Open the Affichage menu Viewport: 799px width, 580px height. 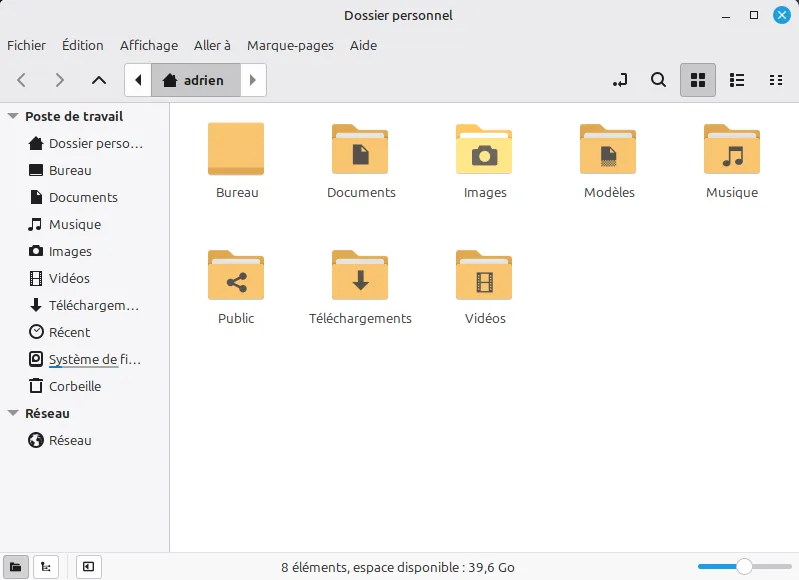[149, 45]
